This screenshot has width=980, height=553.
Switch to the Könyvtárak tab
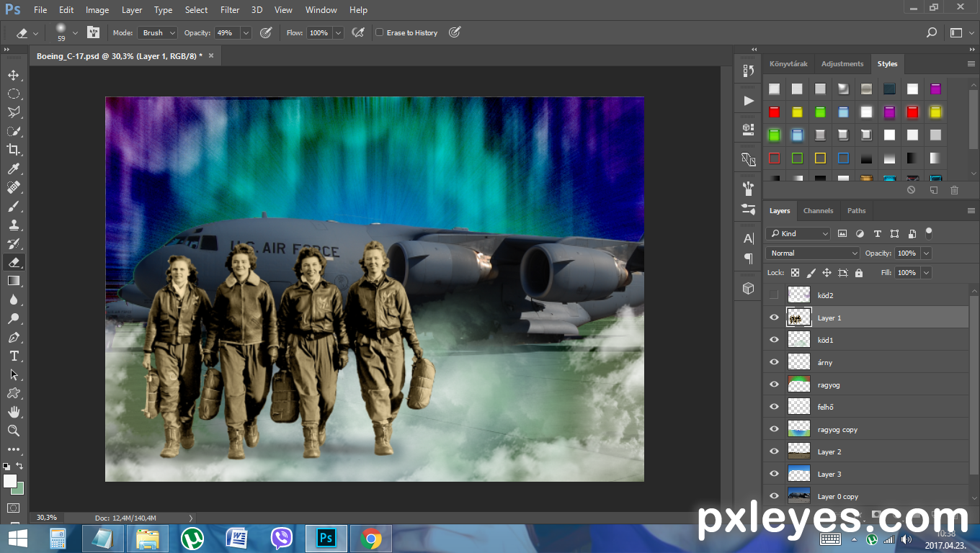788,64
